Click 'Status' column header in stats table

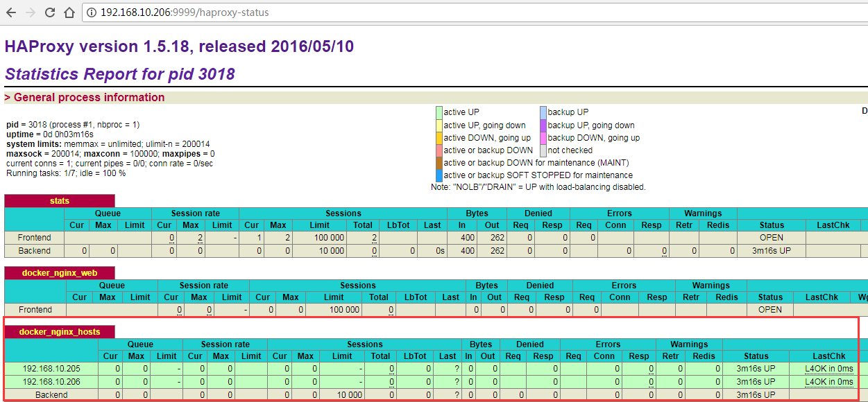point(772,225)
